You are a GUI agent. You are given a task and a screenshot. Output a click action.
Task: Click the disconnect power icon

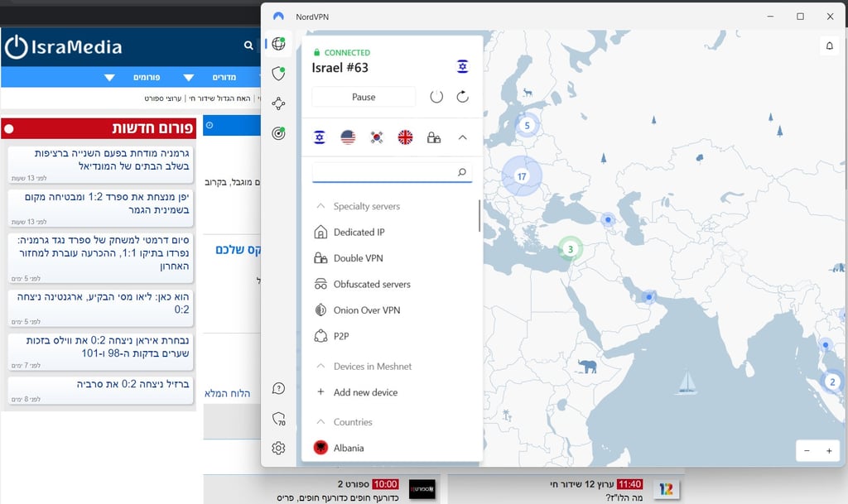436,97
